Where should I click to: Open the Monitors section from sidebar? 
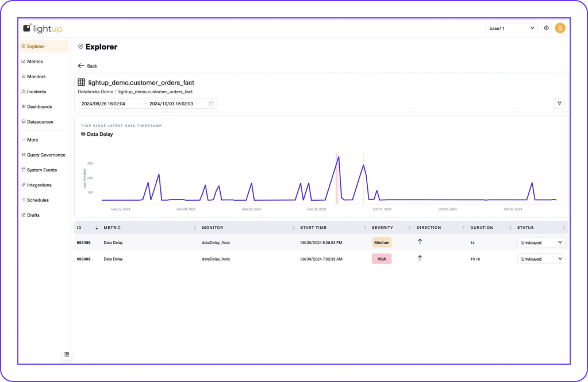tap(34, 76)
